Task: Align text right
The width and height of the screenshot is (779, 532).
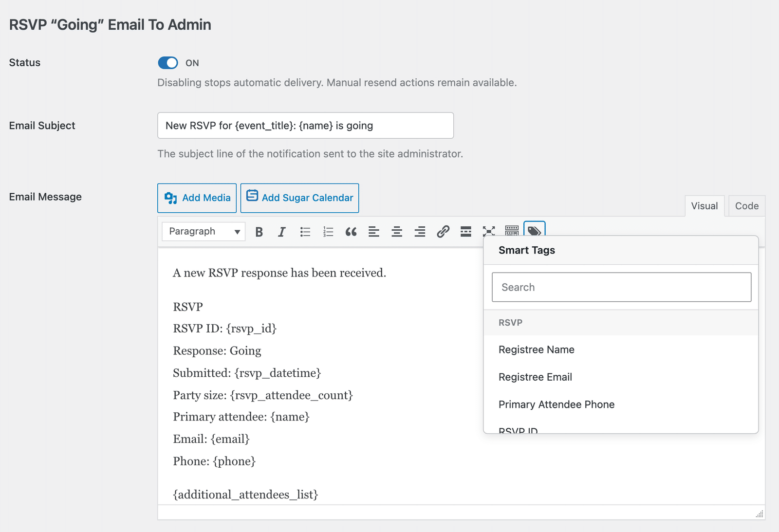Action: (x=420, y=232)
